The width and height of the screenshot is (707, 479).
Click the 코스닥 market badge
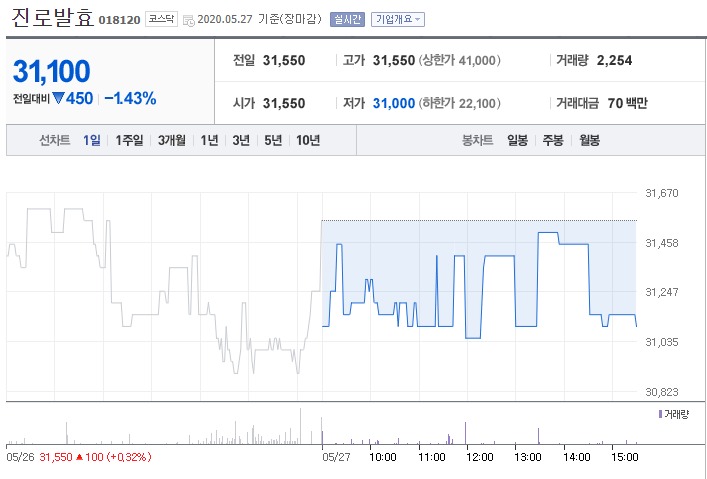pos(161,19)
